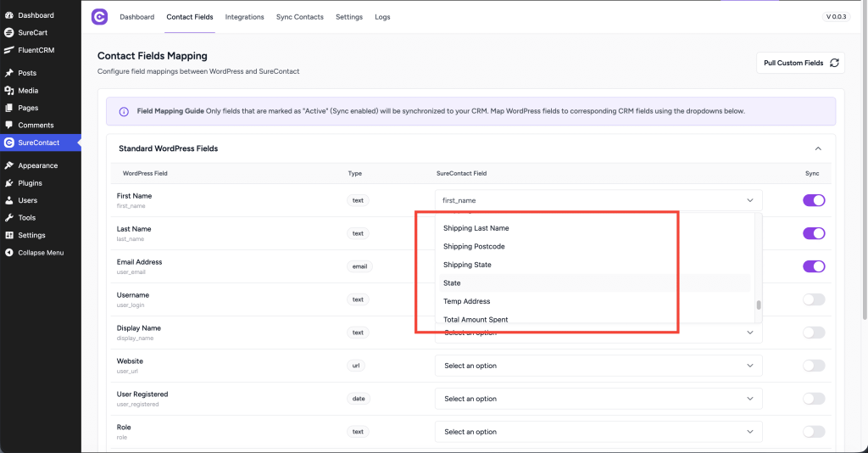
Task: Switch to the Integrations tab
Action: point(244,17)
